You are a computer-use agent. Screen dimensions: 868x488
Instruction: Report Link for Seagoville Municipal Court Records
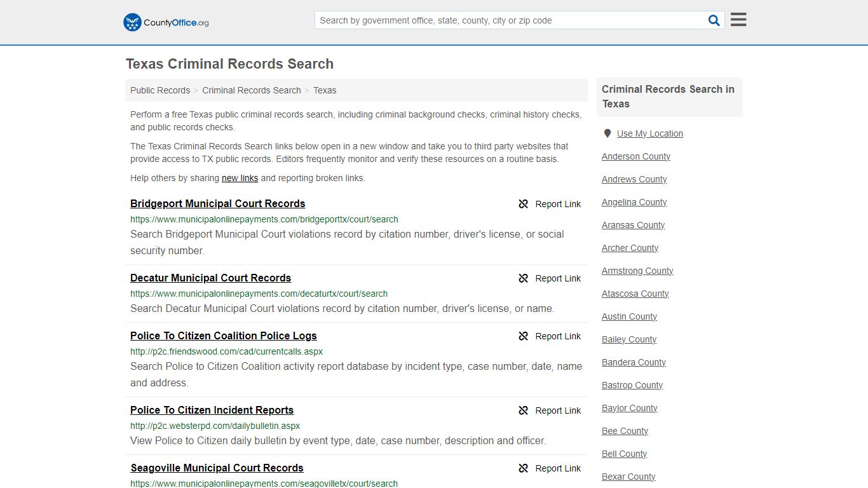[558, 468]
